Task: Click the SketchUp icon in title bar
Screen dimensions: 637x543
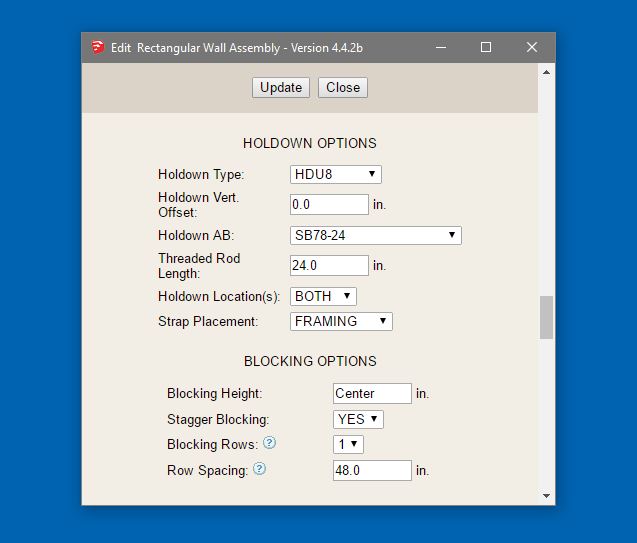Action: point(98,47)
